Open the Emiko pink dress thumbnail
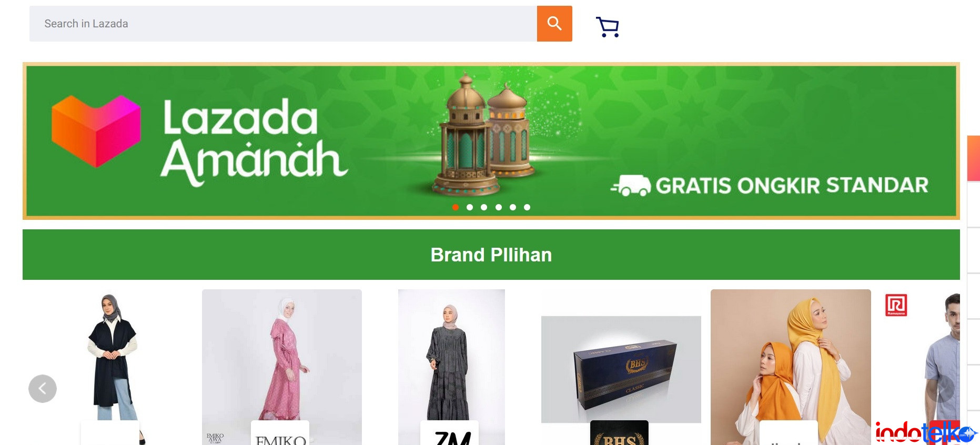The image size is (980, 445). point(282,367)
